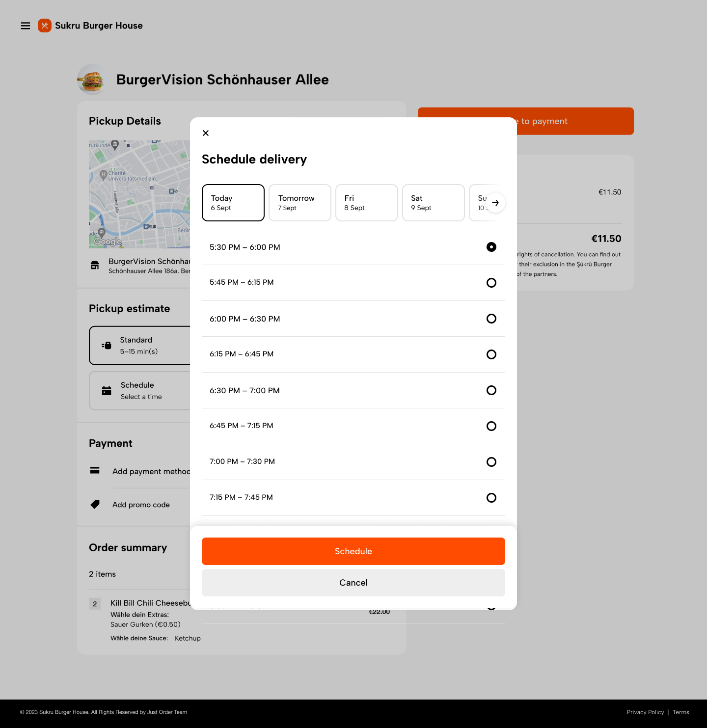Click the Standard pickup speed icon
The image size is (707, 728).
(x=107, y=346)
